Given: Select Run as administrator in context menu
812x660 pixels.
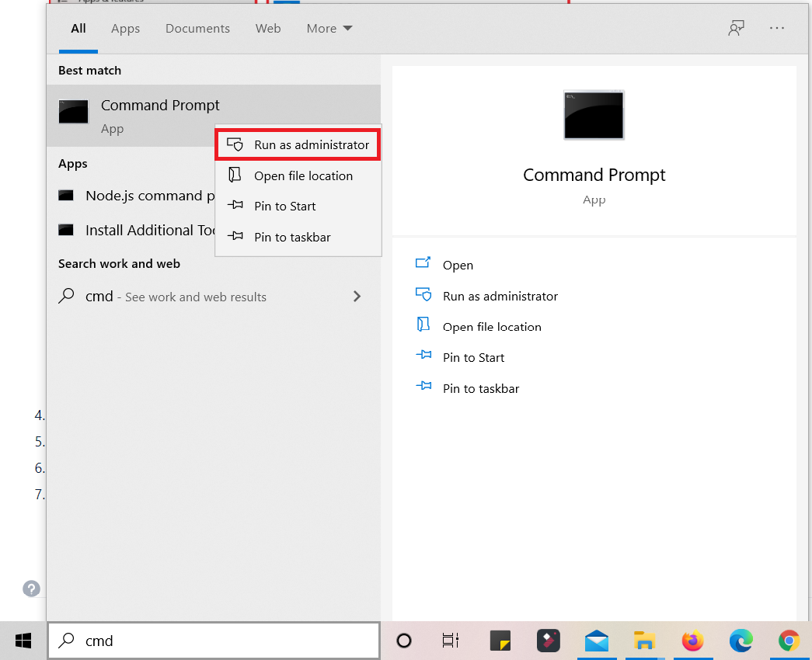Looking at the screenshot, I should tap(298, 145).
